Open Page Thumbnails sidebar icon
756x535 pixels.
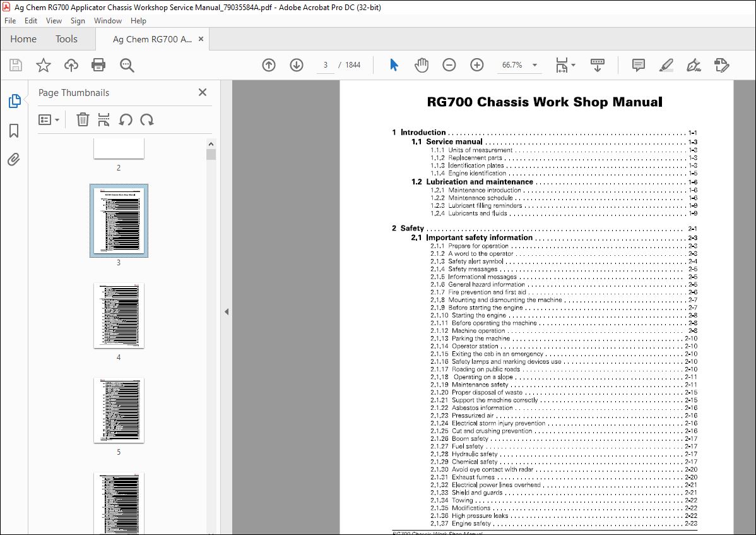click(15, 101)
